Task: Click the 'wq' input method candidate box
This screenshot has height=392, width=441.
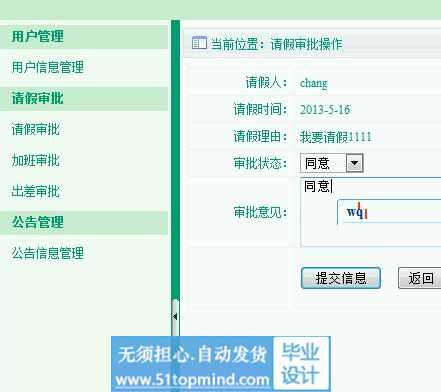Action: point(389,212)
